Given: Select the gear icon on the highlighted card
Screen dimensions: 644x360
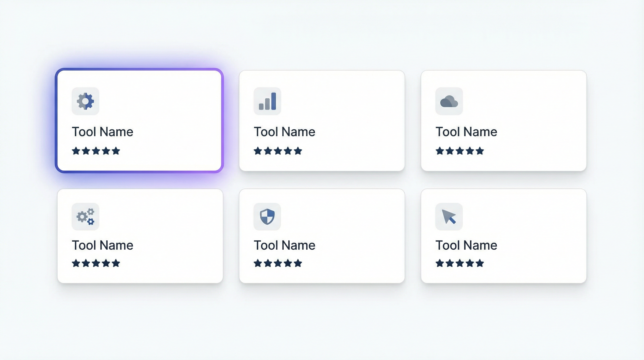Looking at the screenshot, I should click(x=85, y=101).
